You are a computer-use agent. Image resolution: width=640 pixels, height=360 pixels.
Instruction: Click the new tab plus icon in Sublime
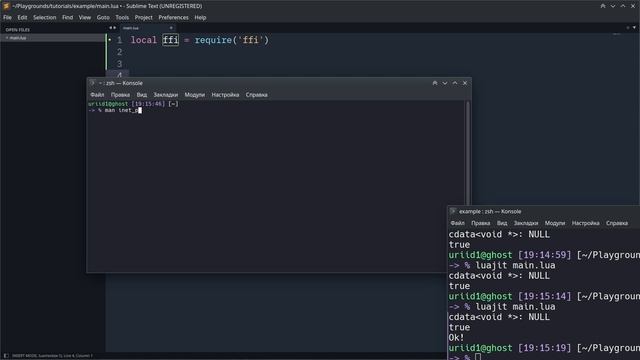(628, 28)
